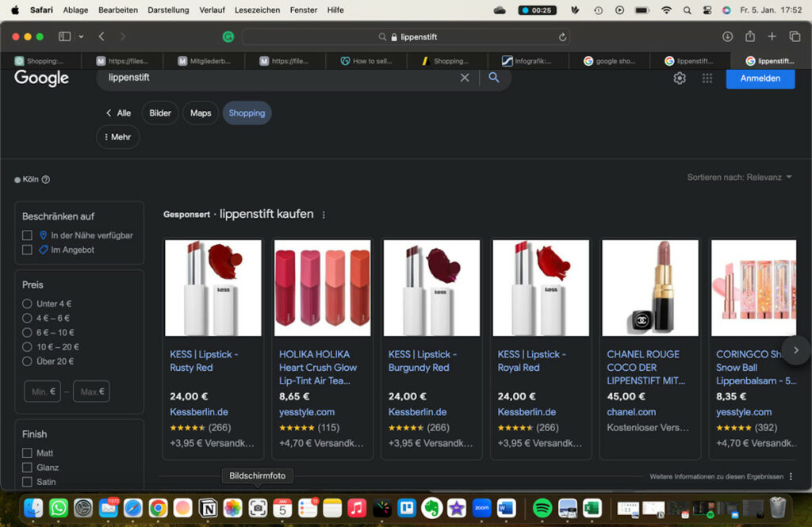Click the blue Anmelden button

pos(760,78)
